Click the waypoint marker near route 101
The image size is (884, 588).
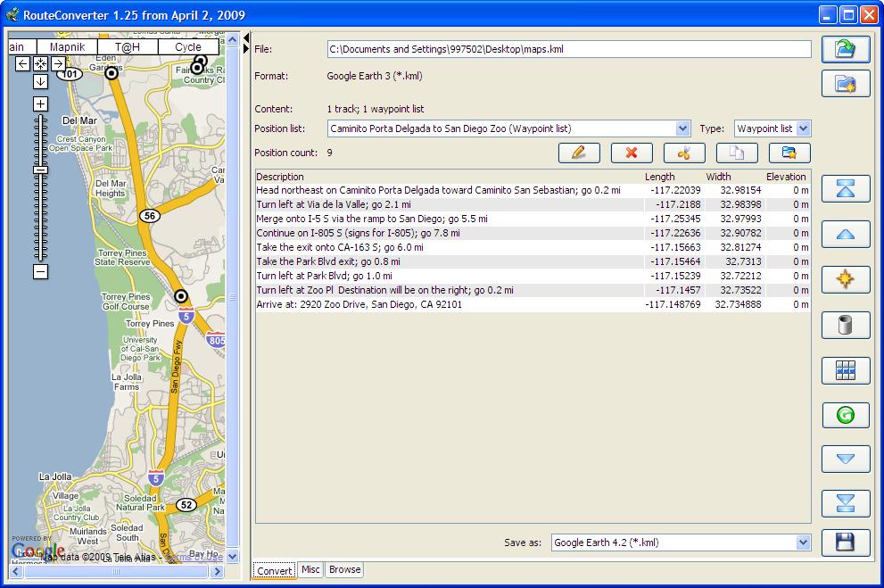[112, 73]
